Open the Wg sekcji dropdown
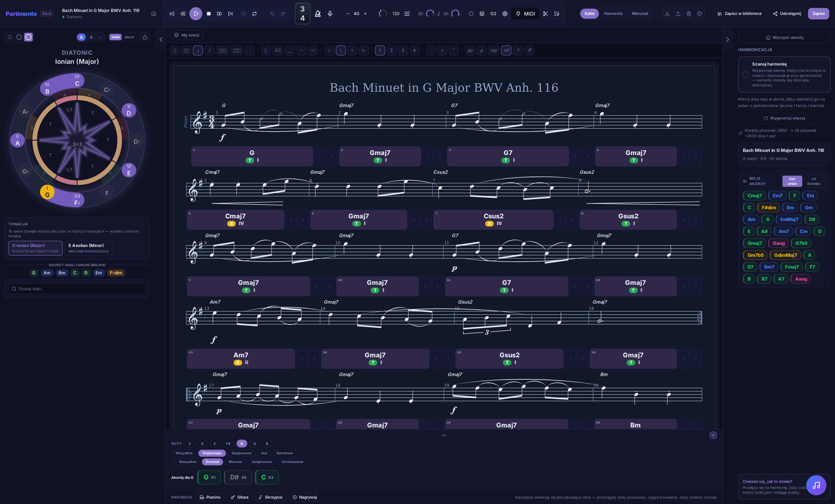This screenshot has width=835, height=504. point(187,35)
